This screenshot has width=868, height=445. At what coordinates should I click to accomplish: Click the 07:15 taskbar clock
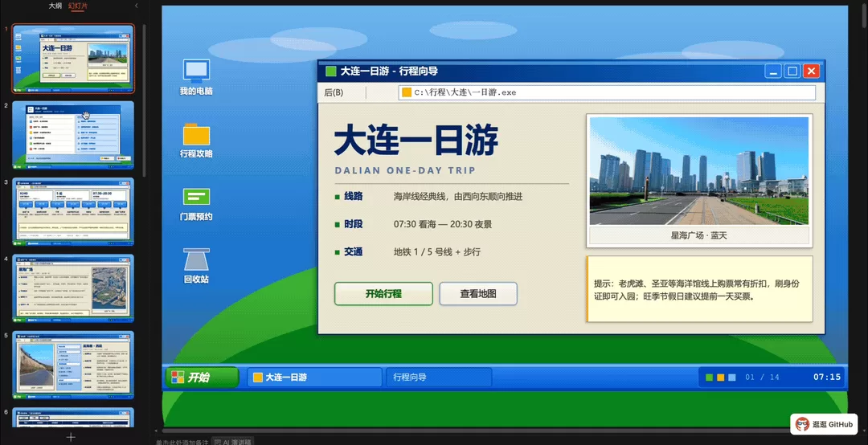826,377
